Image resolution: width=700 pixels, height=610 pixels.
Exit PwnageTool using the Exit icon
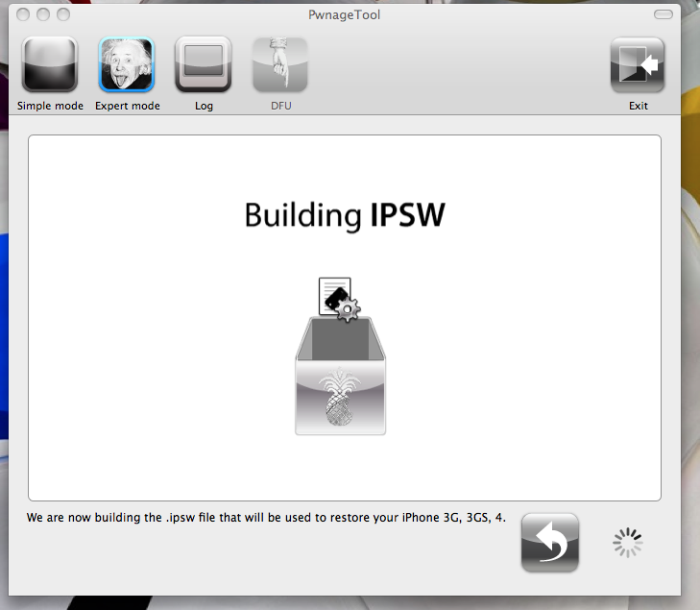pyautogui.click(x=638, y=64)
